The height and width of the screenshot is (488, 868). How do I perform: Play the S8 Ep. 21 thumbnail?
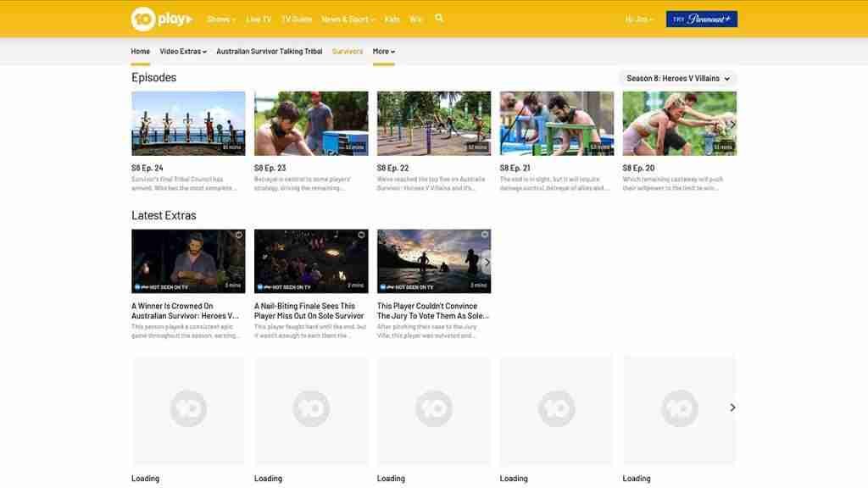(557, 124)
